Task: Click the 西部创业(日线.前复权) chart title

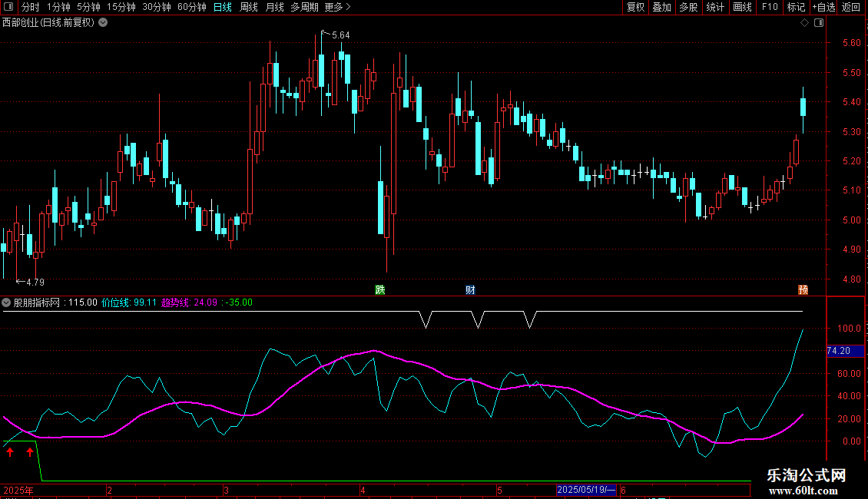Action: [48, 23]
